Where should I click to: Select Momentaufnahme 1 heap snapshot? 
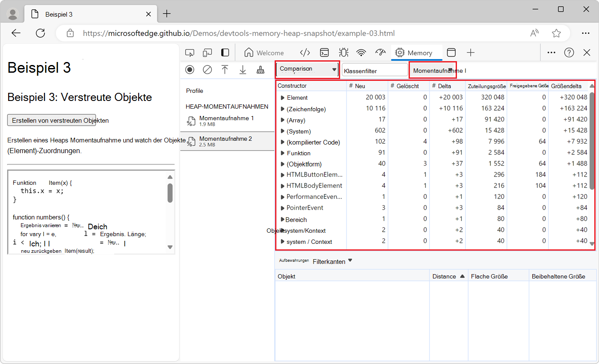226,121
